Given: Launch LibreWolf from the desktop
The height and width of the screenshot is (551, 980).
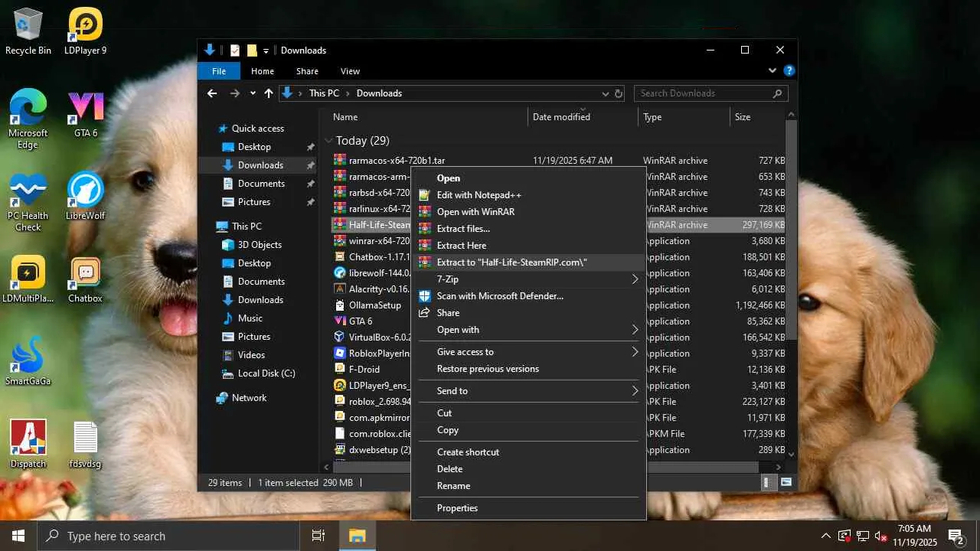Looking at the screenshot, I should (86, 196).
